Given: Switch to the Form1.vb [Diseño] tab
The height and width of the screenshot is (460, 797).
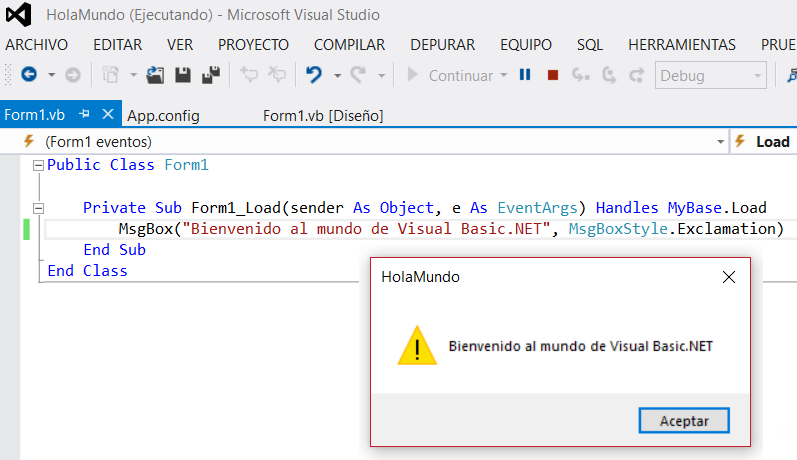Looking at the screenshot, I should tap(323, 116).
